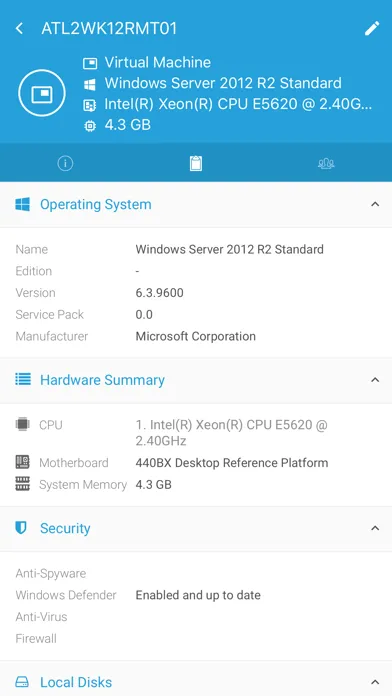Image resolution: width=392 pixels, height=696 pixels.
Task: Go back using the header arrow
Action: [19, 28]
